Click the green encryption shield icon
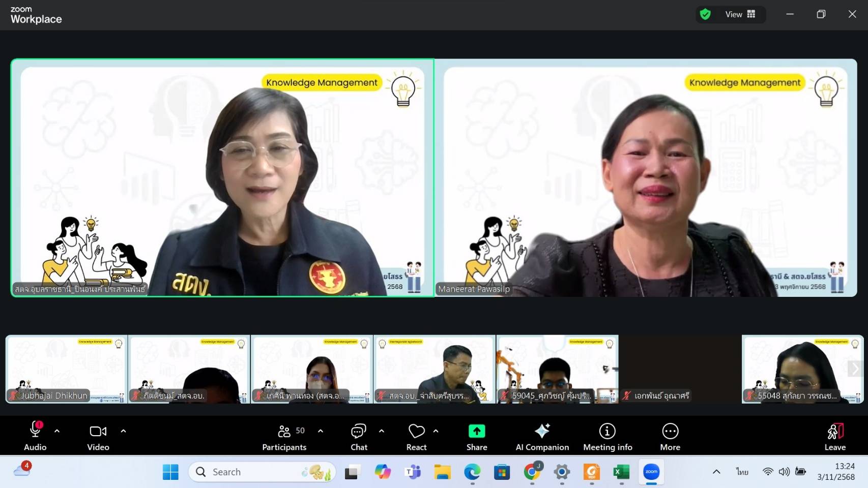The width and height of the screenshot is (868, 488). click(x=705, y=14)
